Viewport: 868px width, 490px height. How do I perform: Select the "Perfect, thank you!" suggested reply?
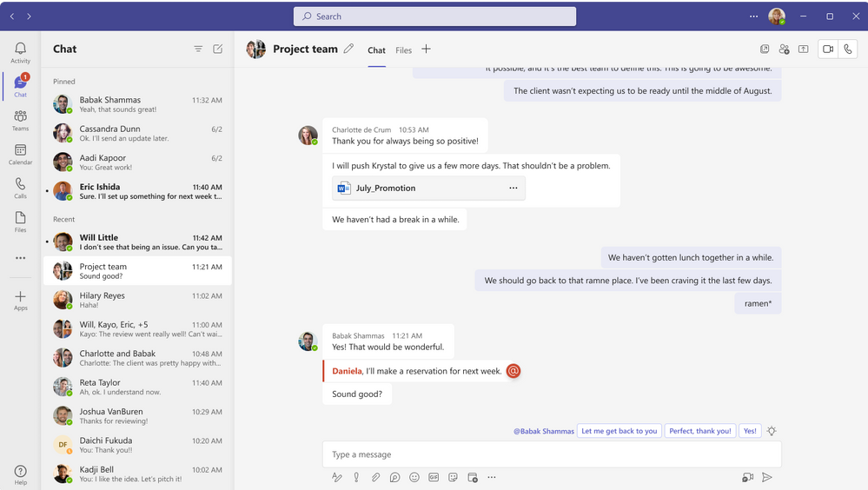(x=700, y=431)
